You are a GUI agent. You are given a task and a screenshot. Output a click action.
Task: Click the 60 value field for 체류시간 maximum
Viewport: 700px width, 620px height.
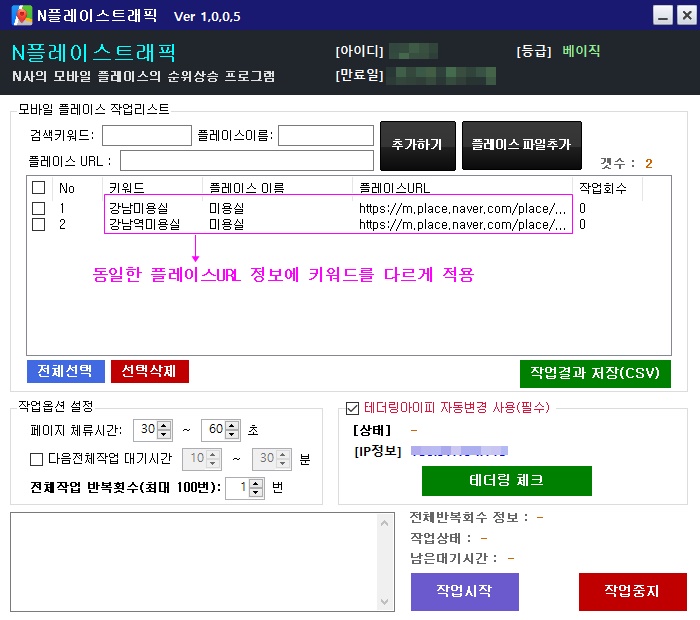(214, 430)
